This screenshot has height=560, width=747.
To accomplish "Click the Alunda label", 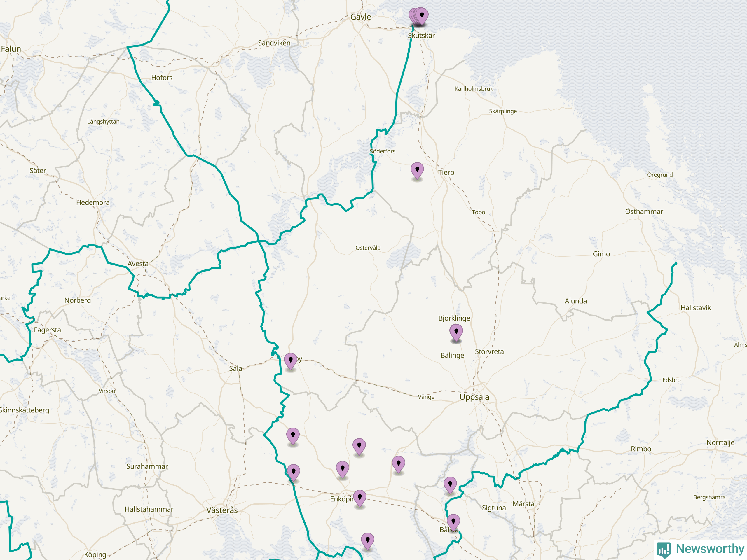I will tap(576, 301).
